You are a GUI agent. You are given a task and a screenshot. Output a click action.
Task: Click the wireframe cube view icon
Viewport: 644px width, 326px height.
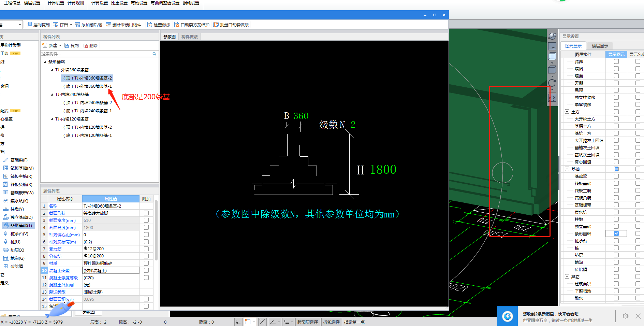click(552, 57)
